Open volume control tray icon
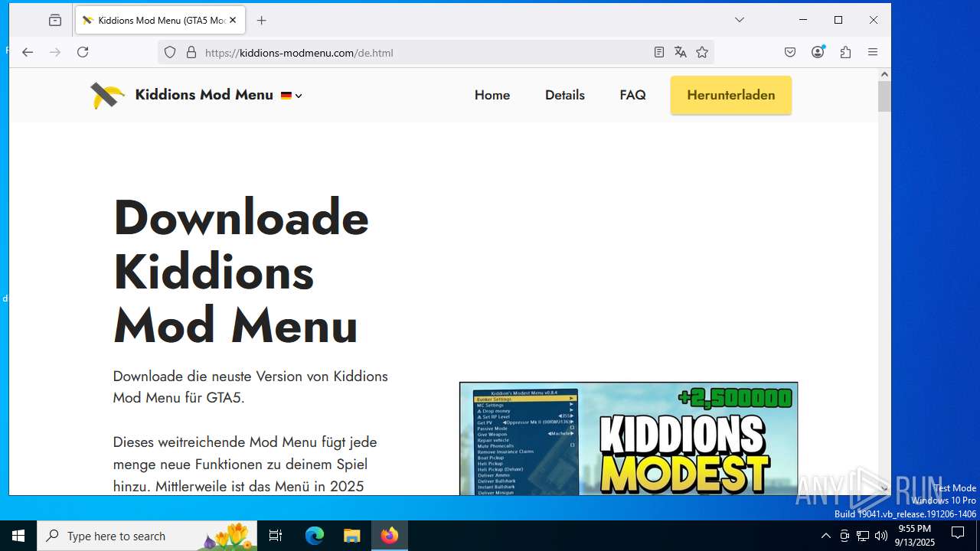The height and width of the screenshot is (551, 980). pos(880,536)
